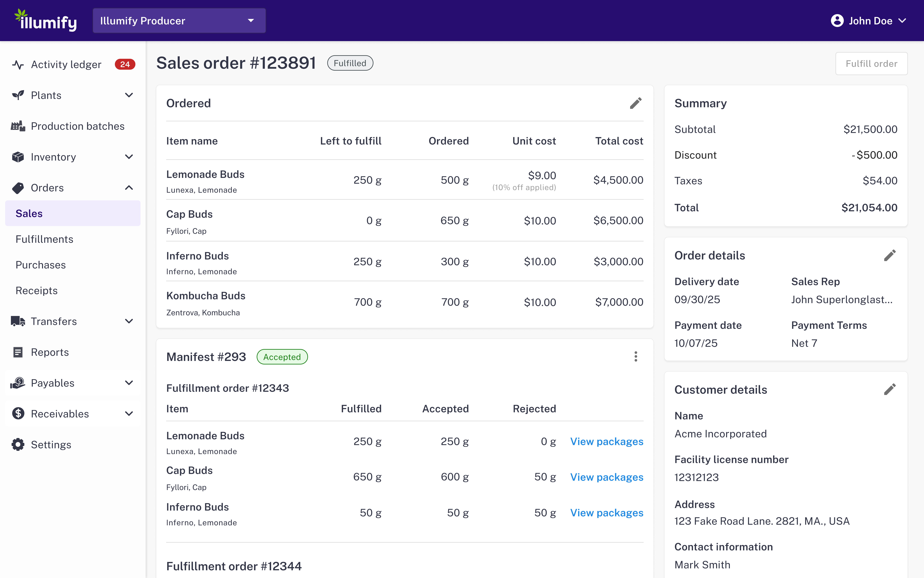Screen dimensions: 924x578
Task: Click the Fulfilled status badge
Action: [x=350, y=63]
